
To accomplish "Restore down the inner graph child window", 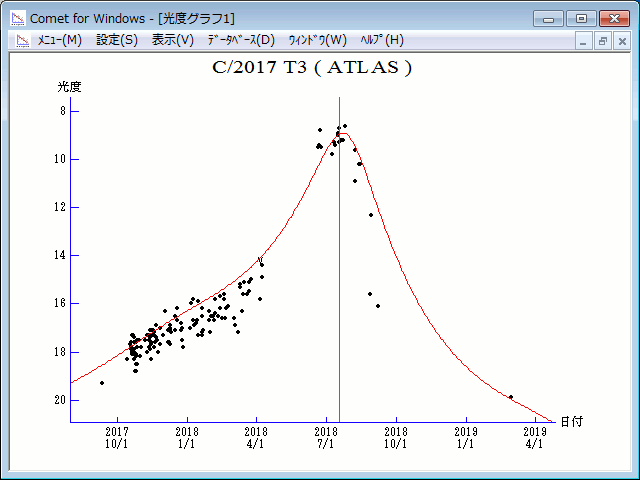I will [x=603, y=41].
